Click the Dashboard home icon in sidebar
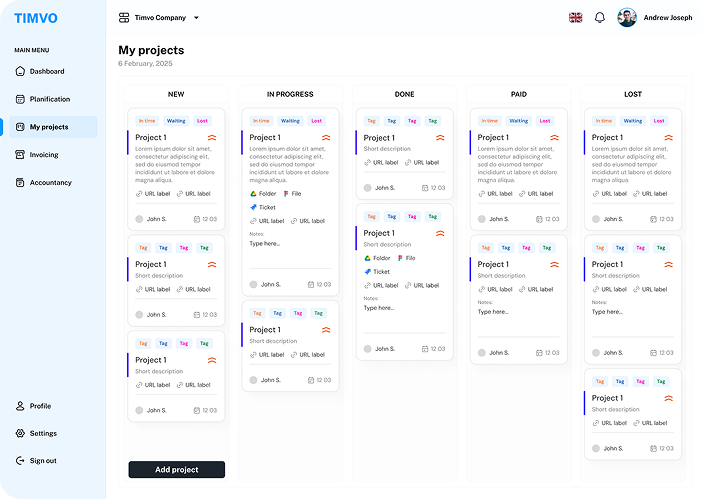The height and width of the screenshot is (499, 702). coord(20,71)
